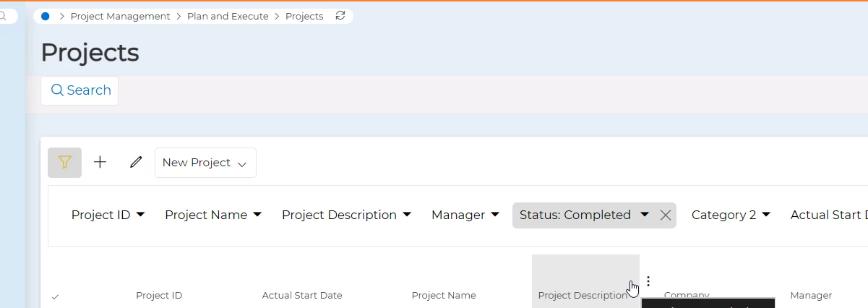The image size is (868, 308).
Task: Sort by Manager column header
Action: coord(811,296)
